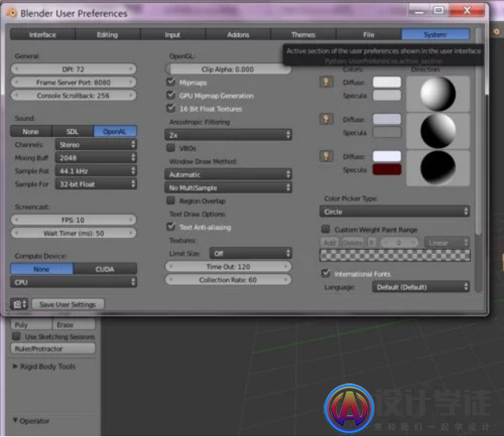Select the System tab
The width and height of the screenshot is (504, 437).
point(435,35)
